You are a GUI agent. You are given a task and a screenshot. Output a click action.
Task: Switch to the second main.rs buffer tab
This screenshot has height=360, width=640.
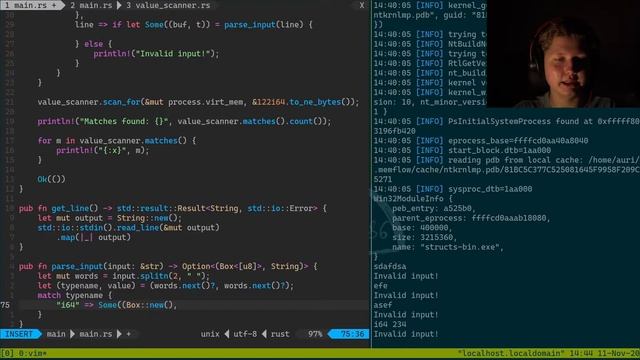point(91,5)
